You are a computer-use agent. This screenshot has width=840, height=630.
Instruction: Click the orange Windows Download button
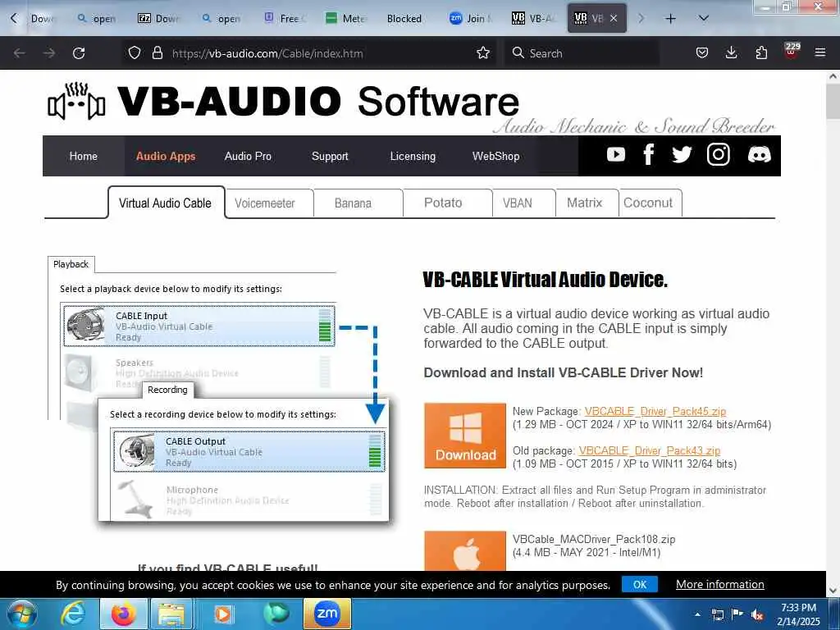(x=465, y=436)
